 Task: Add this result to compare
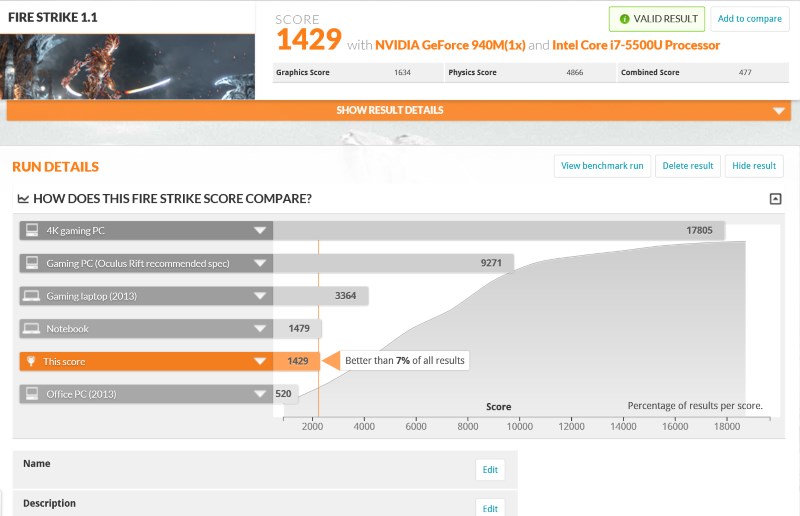(x=749, y=19)
